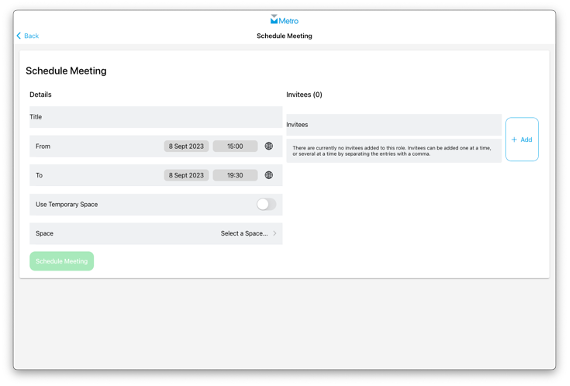Viewport: 570px width, 386px height.
Task: Click the Add invitees button
Action: tap(522, 139)
